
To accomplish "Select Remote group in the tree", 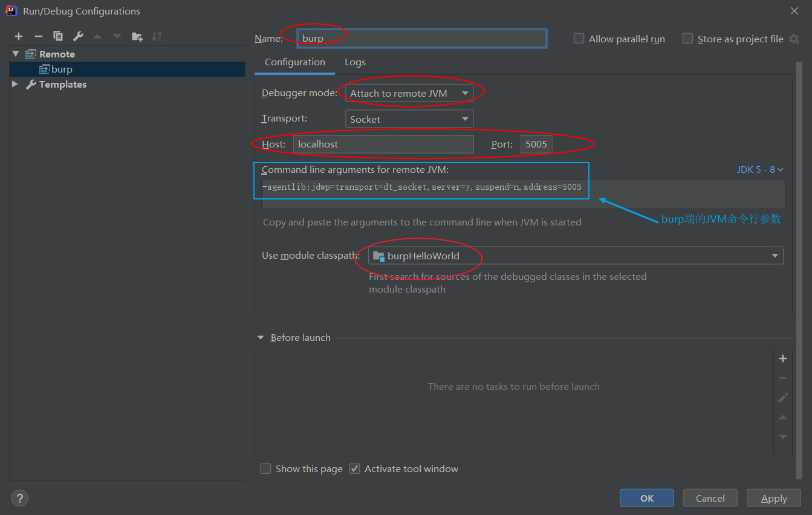I will pyautogui.click(x=128, y=54).
